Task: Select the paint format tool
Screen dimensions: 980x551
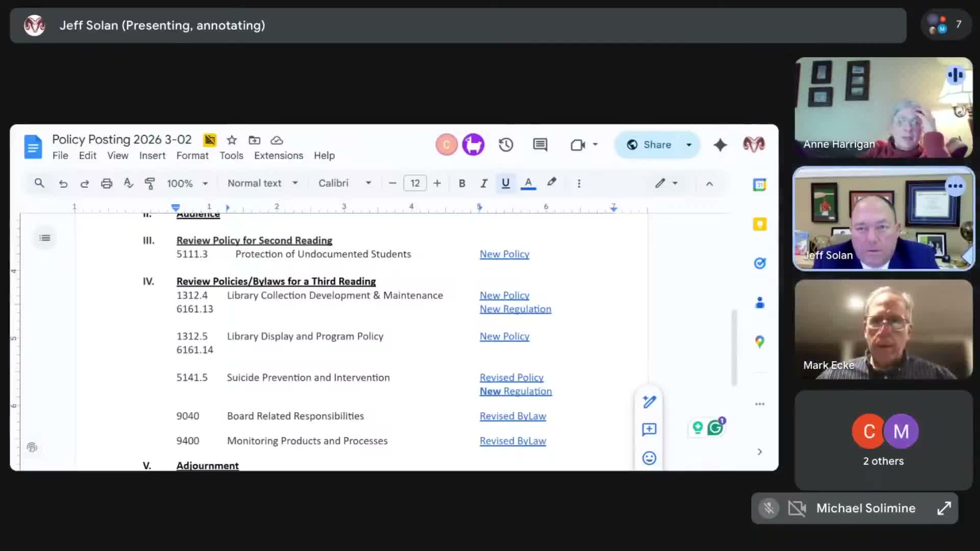Action: [x=150, y=183]
